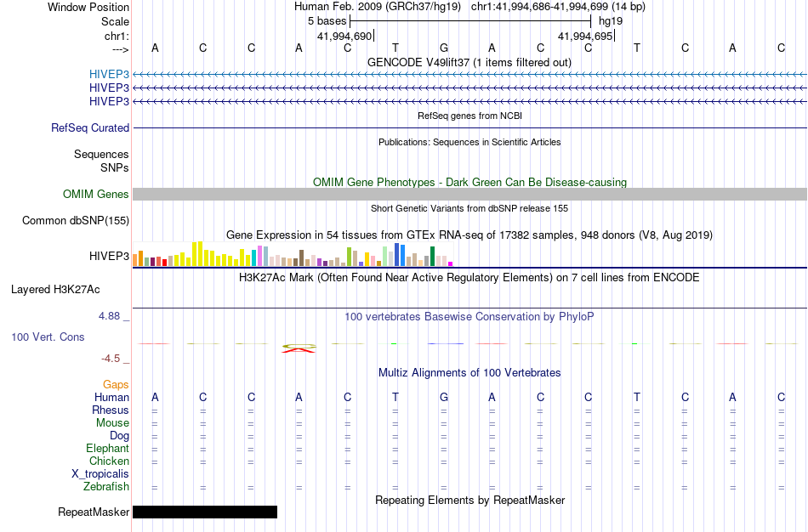Click the X_tropicalis species label
Viewport: 808px width, 532px height.
(100, 474)
